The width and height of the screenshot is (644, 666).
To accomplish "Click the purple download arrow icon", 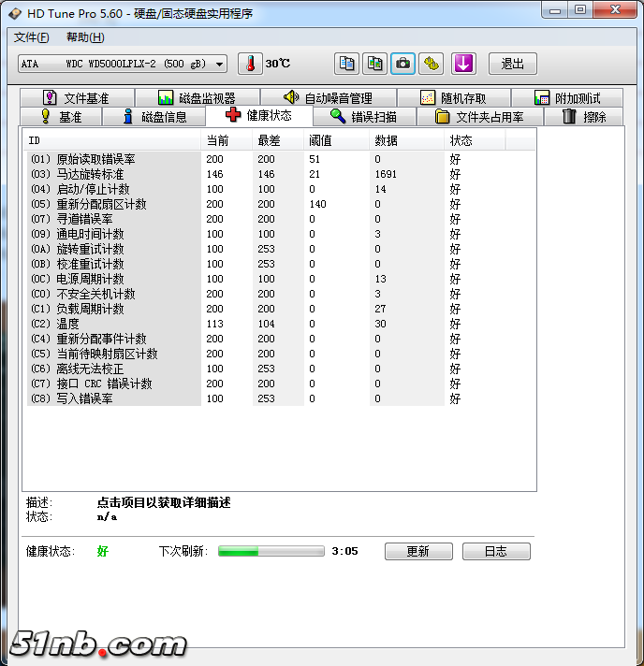I will 463,64.
